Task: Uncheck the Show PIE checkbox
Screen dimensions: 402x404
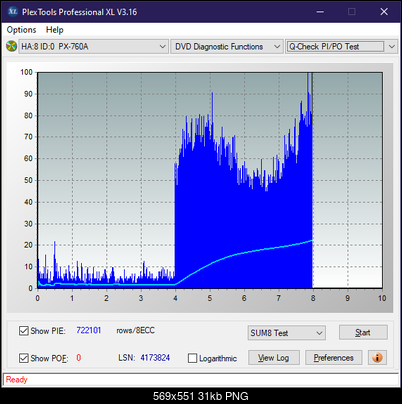Action: (24, 331)
